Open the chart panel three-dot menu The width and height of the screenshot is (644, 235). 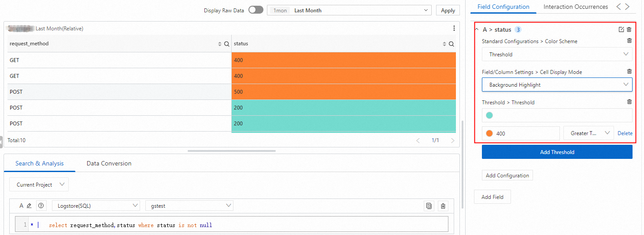(x=454, y=28)
